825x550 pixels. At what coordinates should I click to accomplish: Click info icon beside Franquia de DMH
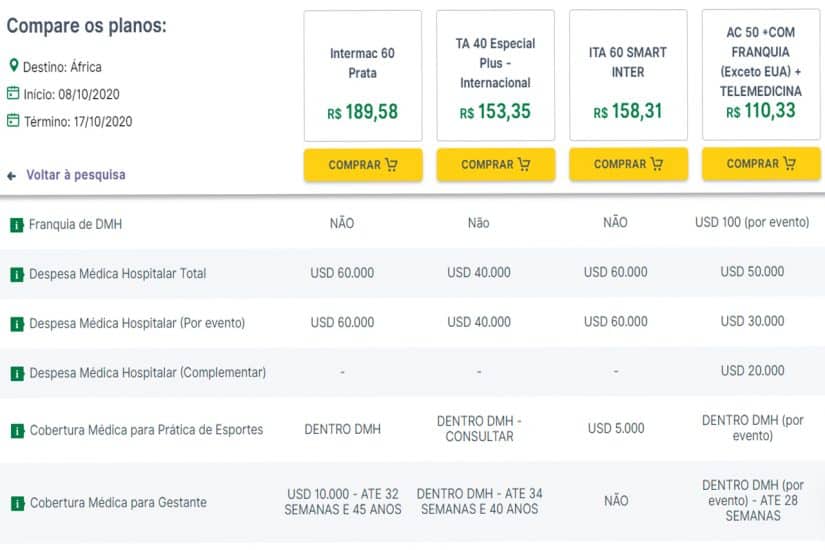pos(17,225)
